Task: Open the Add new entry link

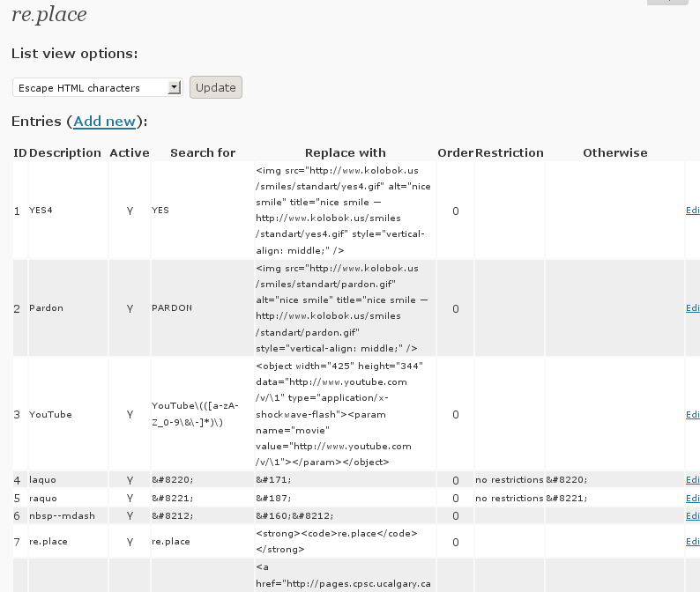Action: [x=104, y=121]
